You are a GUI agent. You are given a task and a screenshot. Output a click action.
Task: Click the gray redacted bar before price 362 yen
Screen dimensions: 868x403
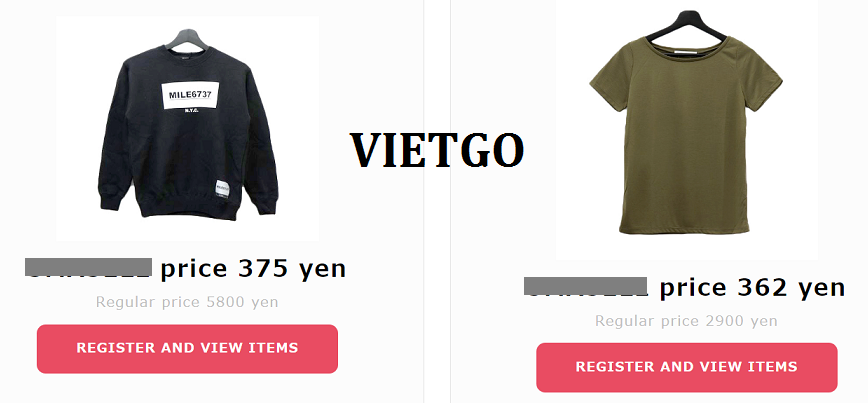(586, 286)
